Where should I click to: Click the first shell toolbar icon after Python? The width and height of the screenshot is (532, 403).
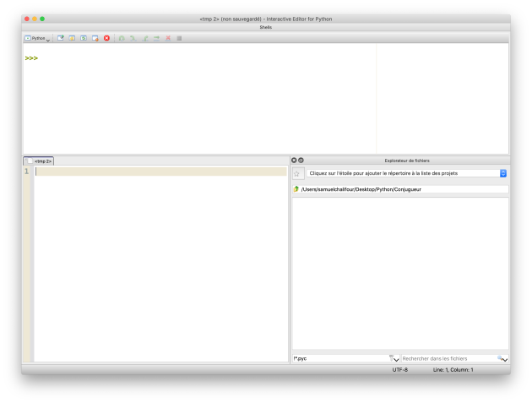[x=61, y=38]
